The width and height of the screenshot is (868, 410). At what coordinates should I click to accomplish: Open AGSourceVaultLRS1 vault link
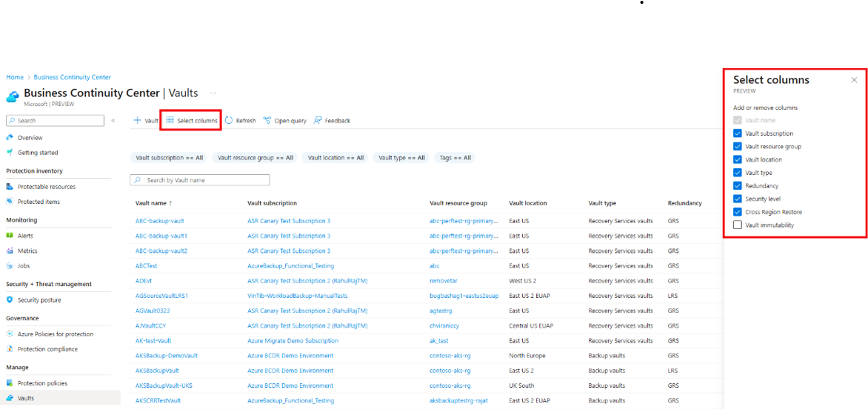[161, 295]
